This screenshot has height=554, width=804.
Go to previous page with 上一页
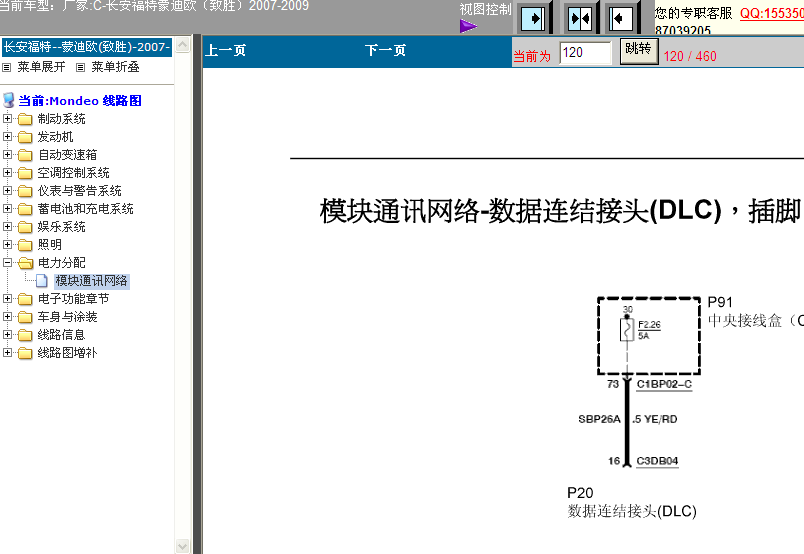(226, 50)
